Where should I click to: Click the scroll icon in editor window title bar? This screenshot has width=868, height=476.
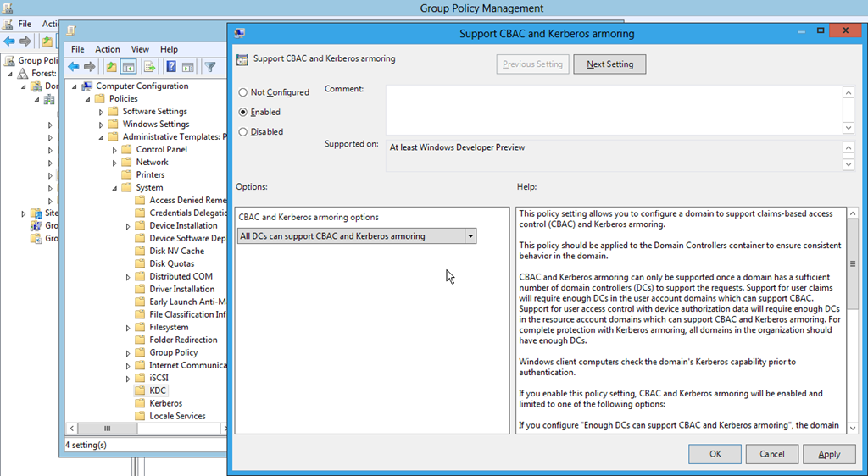tap(71, 30)
